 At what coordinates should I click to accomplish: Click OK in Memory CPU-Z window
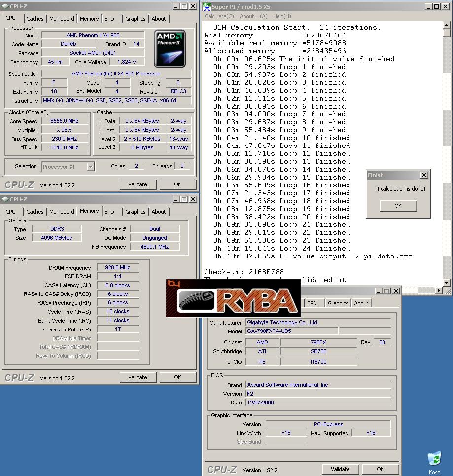178,377
